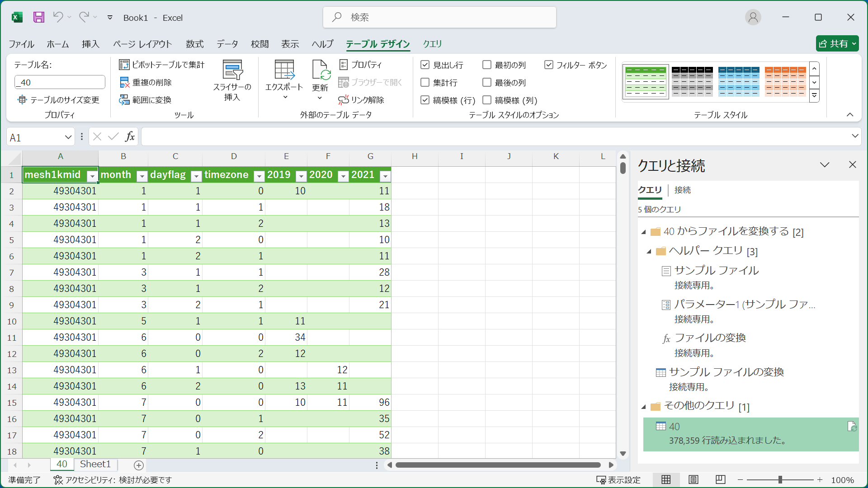Screen dimensions: 868x488
Task: Click the convert to range icon
Action: 124,100
